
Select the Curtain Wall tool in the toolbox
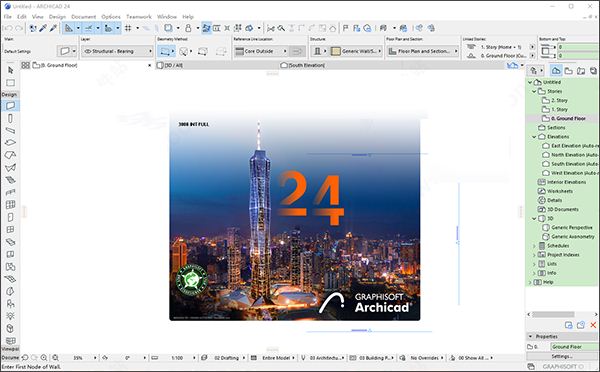click(x=10, y=205)
